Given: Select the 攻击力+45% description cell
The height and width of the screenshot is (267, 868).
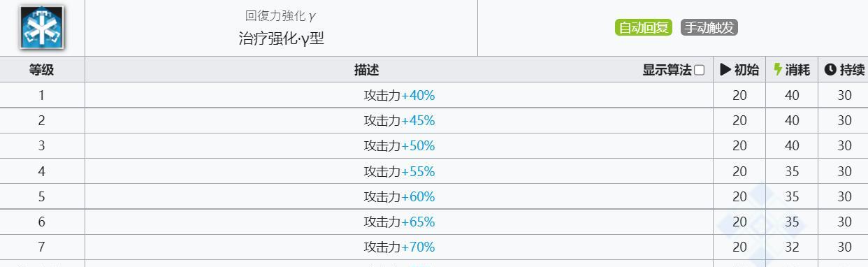Looking at the screenshot, I should [x=399, y=120].
